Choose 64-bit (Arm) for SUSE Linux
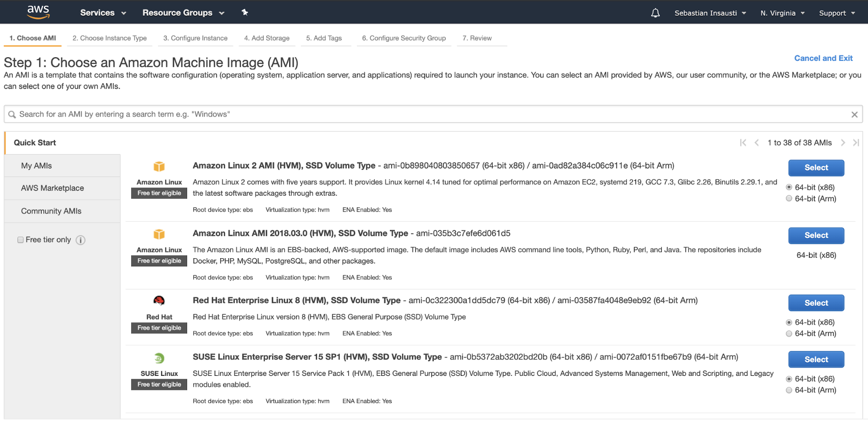Image resolution: width=868 pixels, height=424 pixels. (x=789, y=390)
